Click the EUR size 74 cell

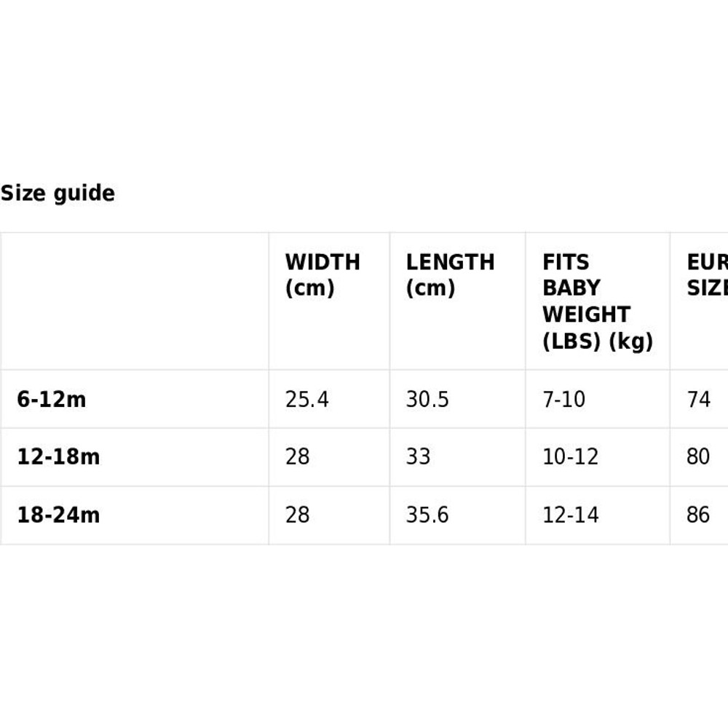point(698,399)
